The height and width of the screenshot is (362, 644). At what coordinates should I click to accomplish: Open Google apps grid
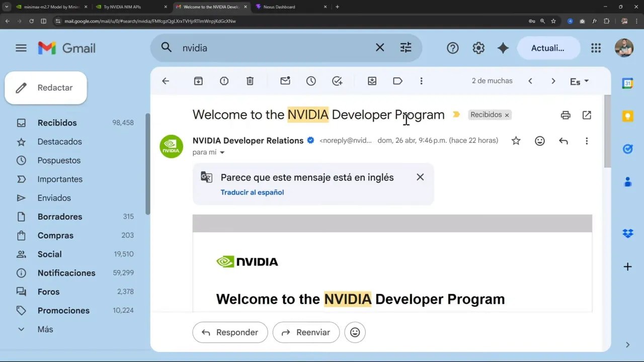[596, 48]
